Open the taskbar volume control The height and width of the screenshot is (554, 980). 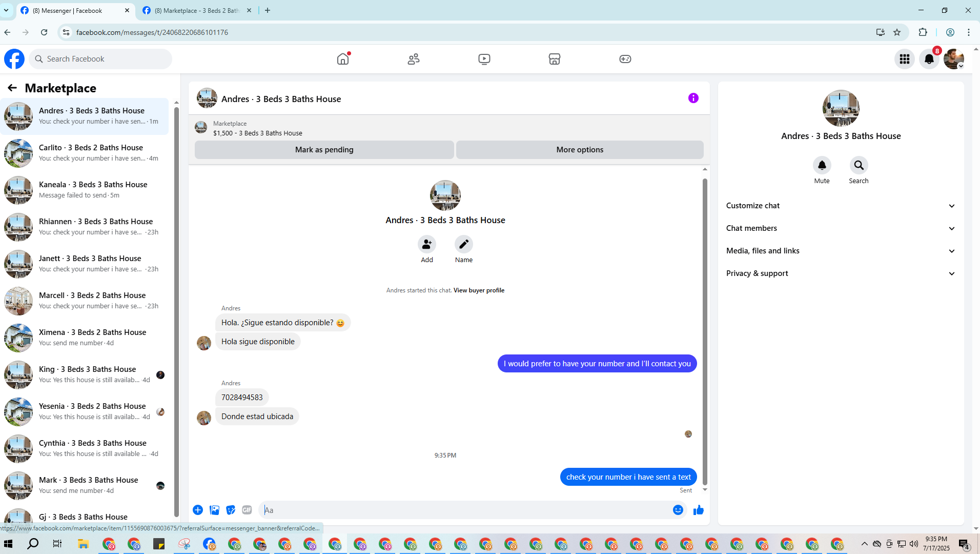(914, 544)
